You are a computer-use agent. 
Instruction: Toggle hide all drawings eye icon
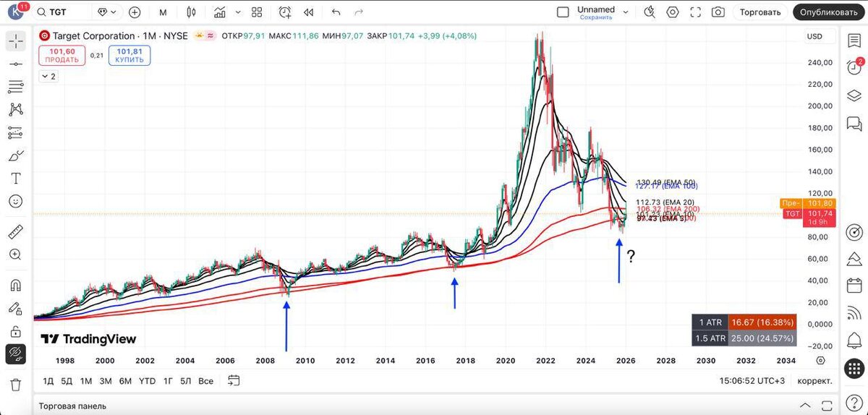pos(16,354)
